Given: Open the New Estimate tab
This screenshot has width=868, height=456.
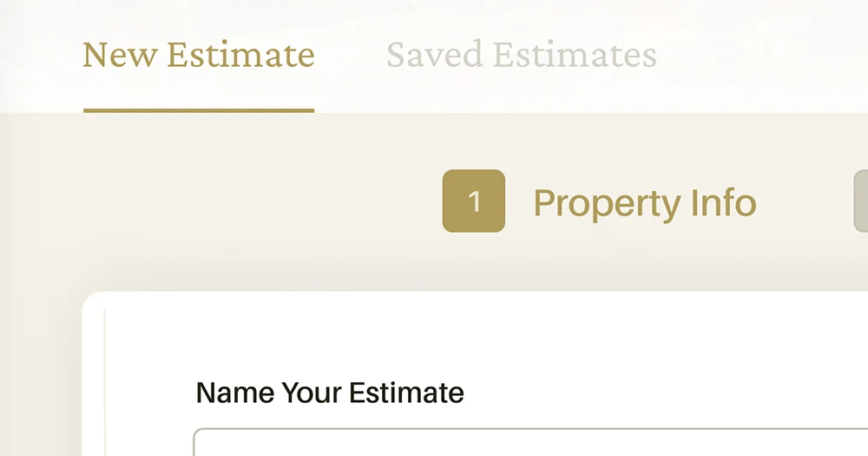Looking at the screenshot, I should (x=199, y=55).
